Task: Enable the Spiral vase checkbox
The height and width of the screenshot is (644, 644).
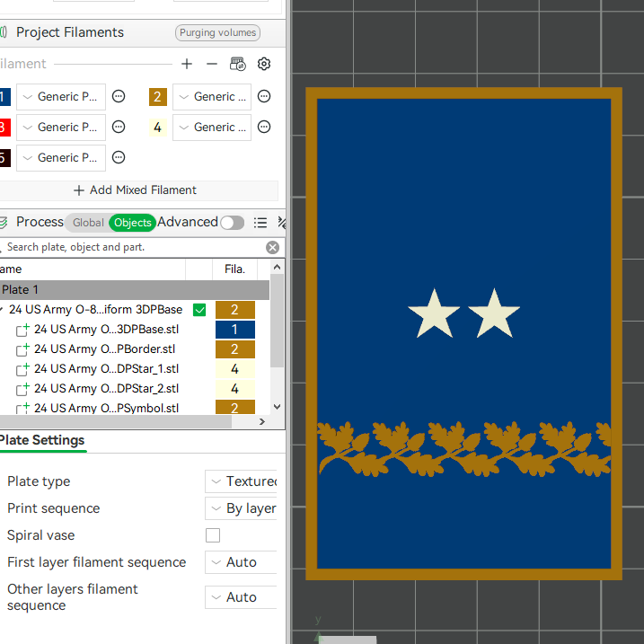Action: (213, 535)
